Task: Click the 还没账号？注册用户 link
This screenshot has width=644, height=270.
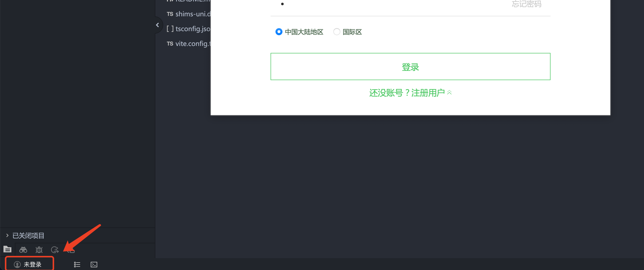Action: click(407, 93)
